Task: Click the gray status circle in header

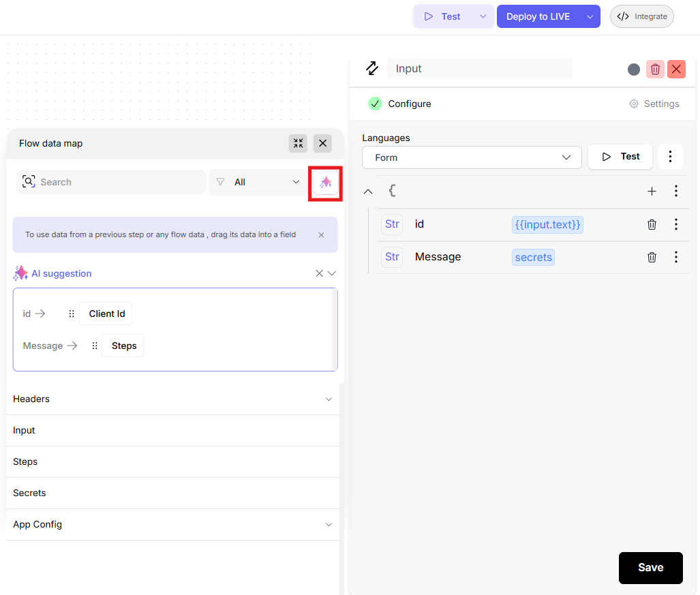Action: pos(634,69)
